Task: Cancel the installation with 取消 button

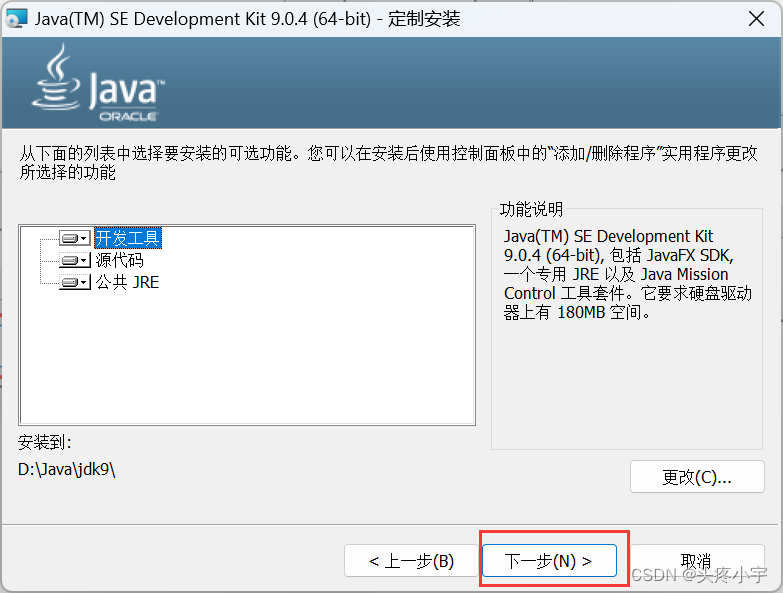Action: tap(697, 561)
